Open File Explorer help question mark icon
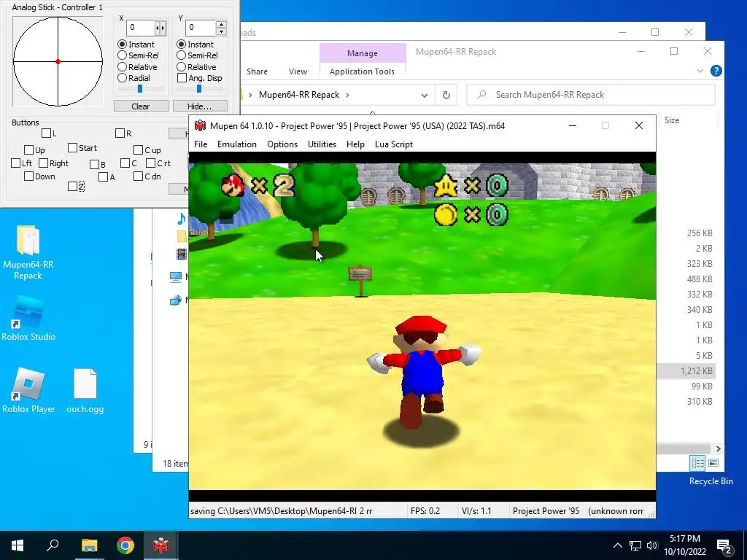Image resolution: width=747 pixels, height=560 pixels. click(716, 71)
